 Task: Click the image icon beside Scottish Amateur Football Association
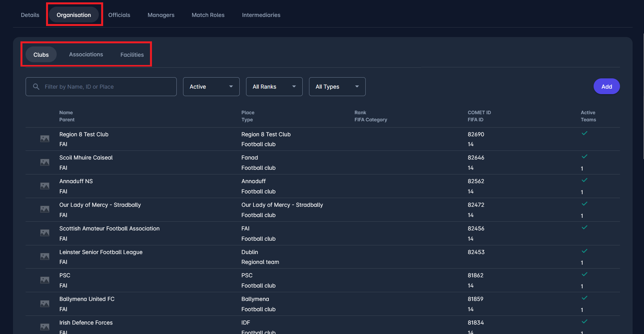click(45, 233)
